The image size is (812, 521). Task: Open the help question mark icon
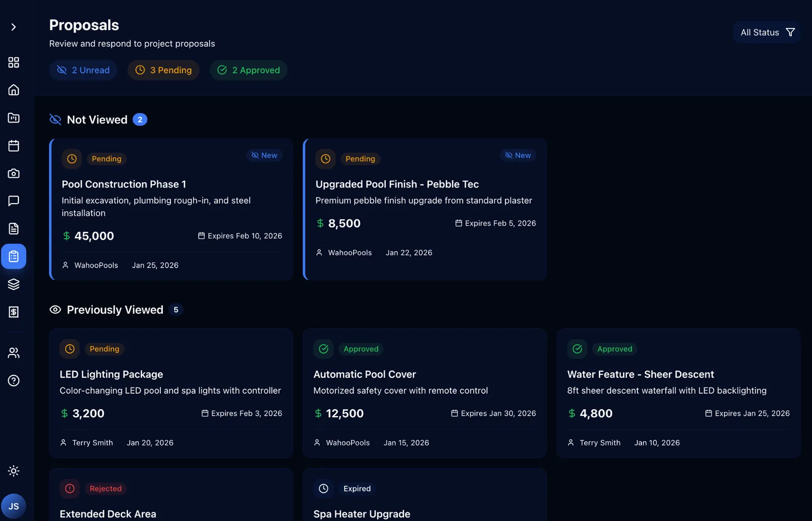pos(14,380)
